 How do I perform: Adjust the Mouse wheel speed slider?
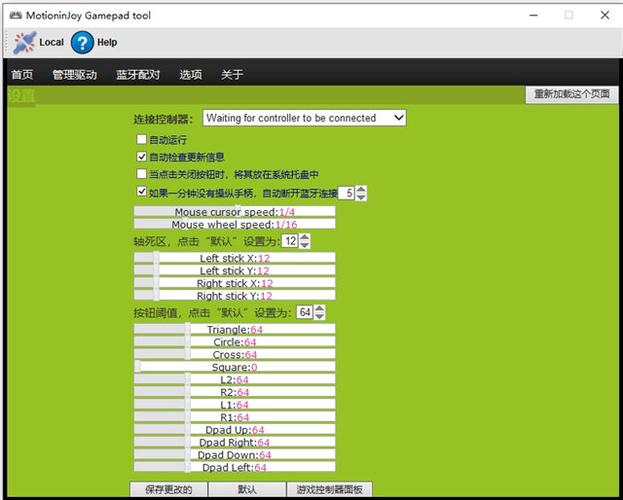click(234, 224)
